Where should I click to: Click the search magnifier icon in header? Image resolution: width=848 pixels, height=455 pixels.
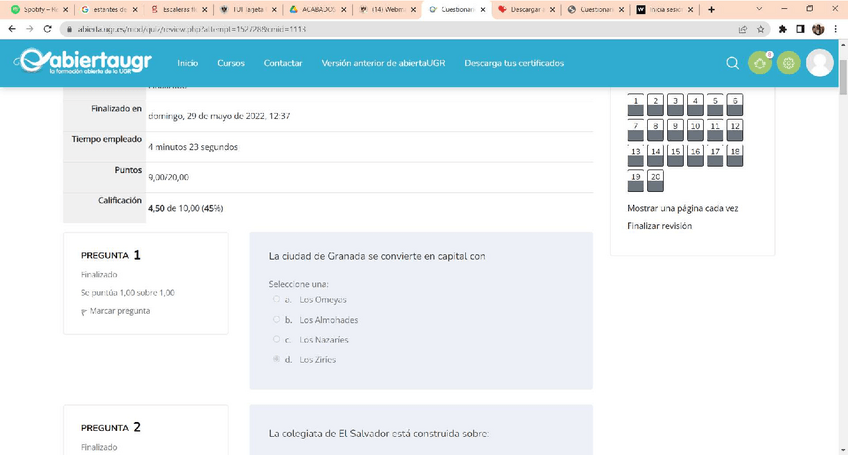[x=732, y=63]
